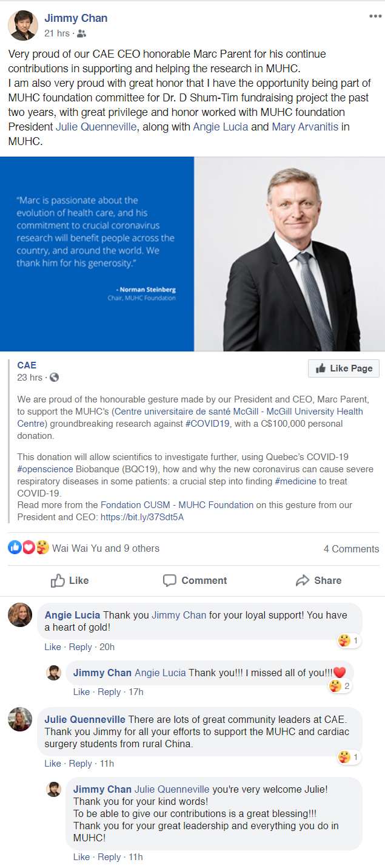385x868 pixels.
Task: Reply to Angie Lucia's comment
Action: [81, 647]
